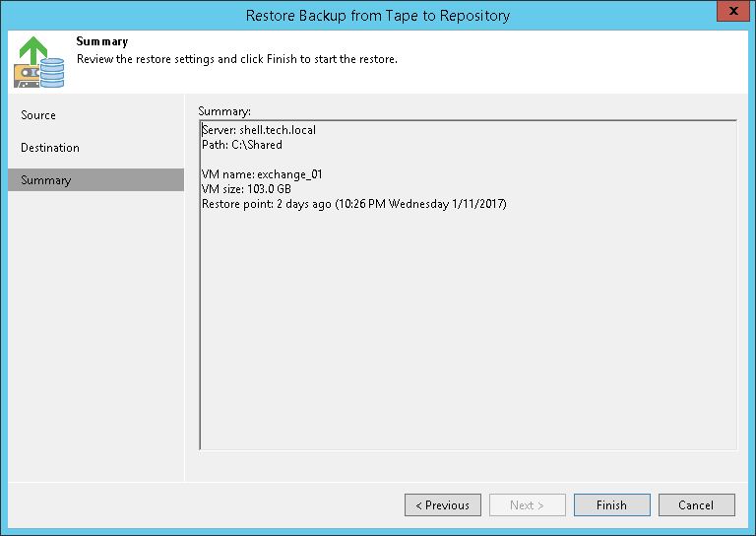Click the dialog title bar text
This screenshot has width=756, height=536.
tap(378, 15)
